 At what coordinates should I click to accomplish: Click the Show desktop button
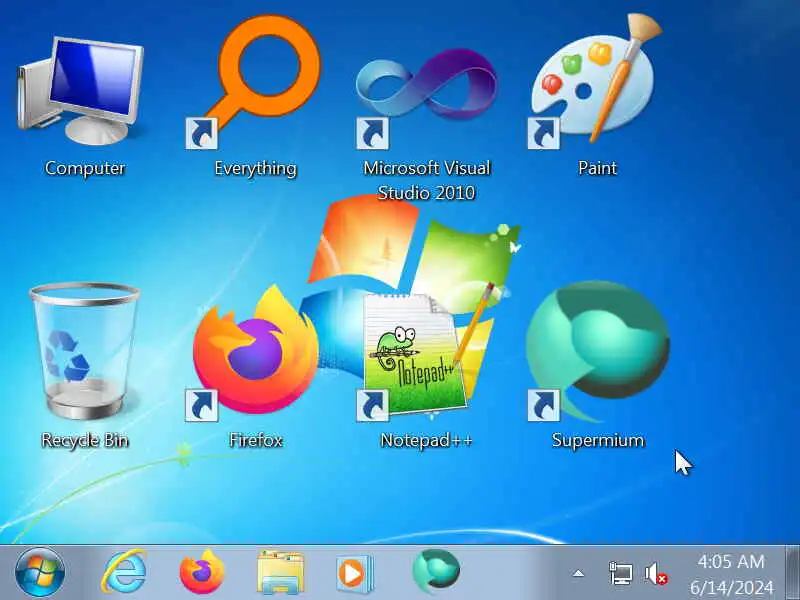[792, 572]
